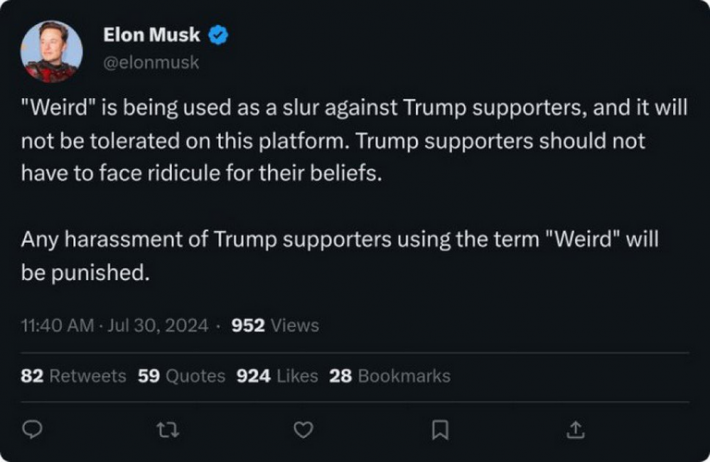Share the tweet via the upload arrow icon
This screenshot has width=710, height=462.
click(575, 429)
